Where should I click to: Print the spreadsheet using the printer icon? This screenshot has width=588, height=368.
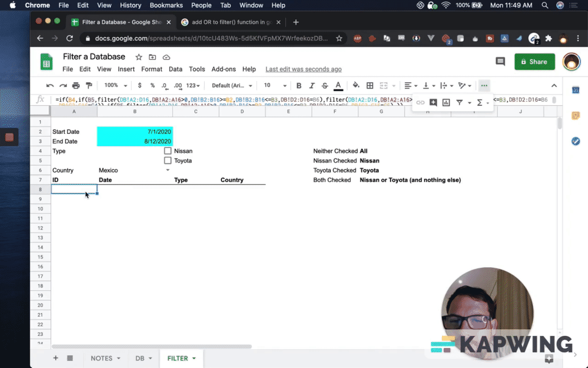[76, 86]
